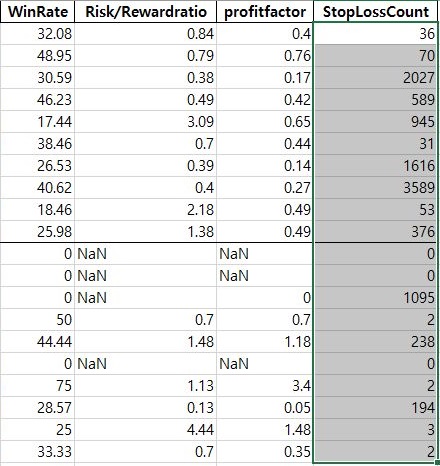Viewport: 440px width, 466px height.
Task: Click the WinRate cell showing 48.95
Action: tap(37, 56)
